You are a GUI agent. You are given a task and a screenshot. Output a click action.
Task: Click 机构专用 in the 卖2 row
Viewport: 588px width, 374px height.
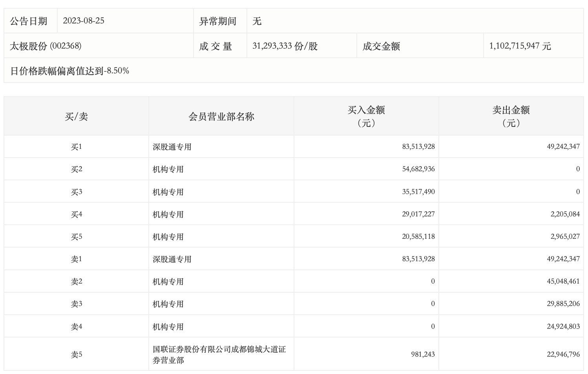click(x=168, y=282)
